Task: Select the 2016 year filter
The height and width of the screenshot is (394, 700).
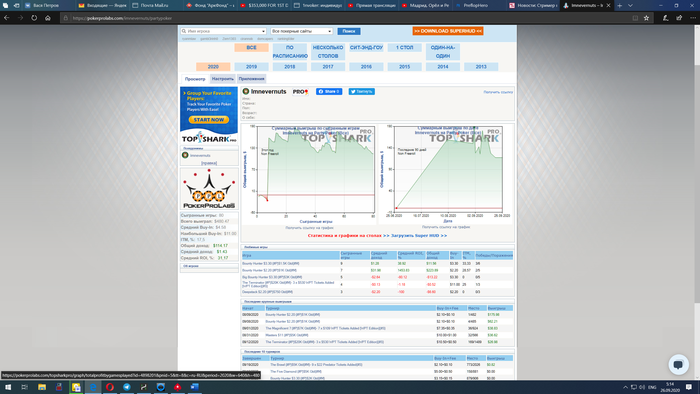Action: coord(366,66)
